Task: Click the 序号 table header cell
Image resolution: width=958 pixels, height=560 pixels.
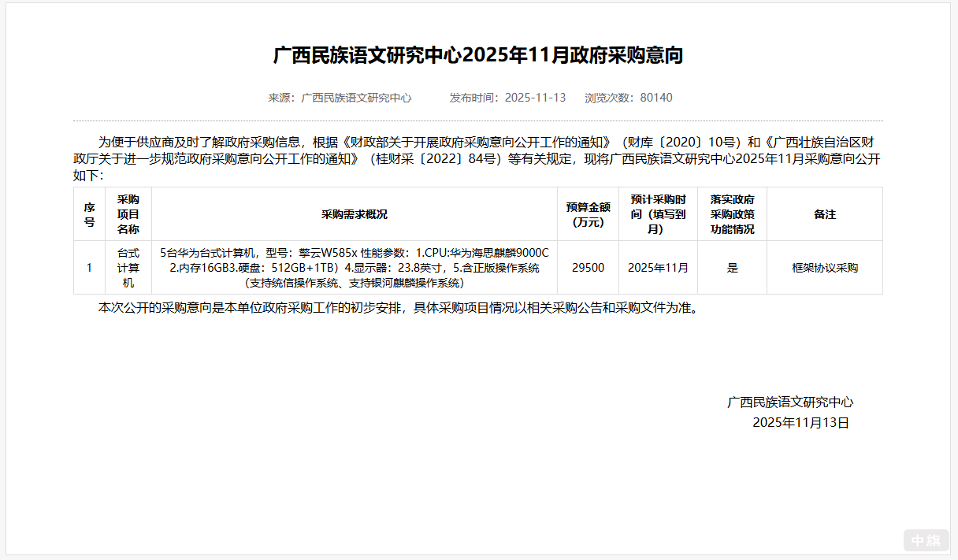Action: pos(89,213)
